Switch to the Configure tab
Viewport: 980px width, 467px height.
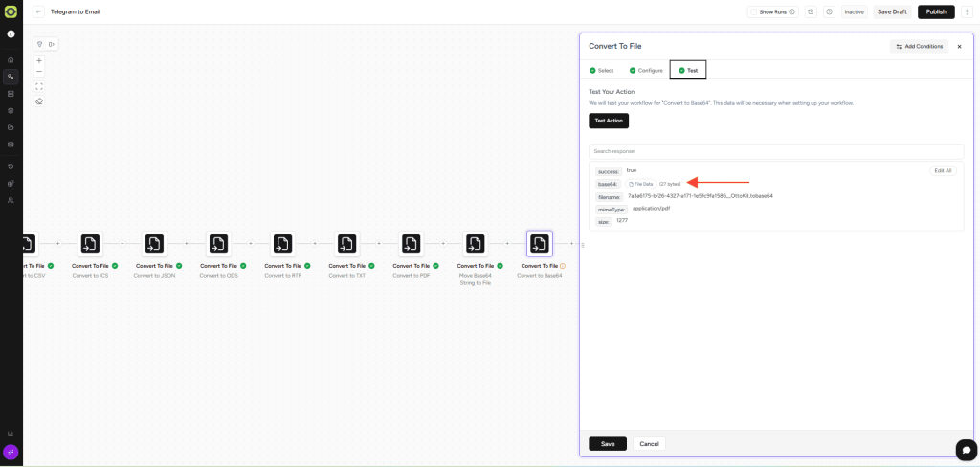pyautogui.click(x=646, y=70)
